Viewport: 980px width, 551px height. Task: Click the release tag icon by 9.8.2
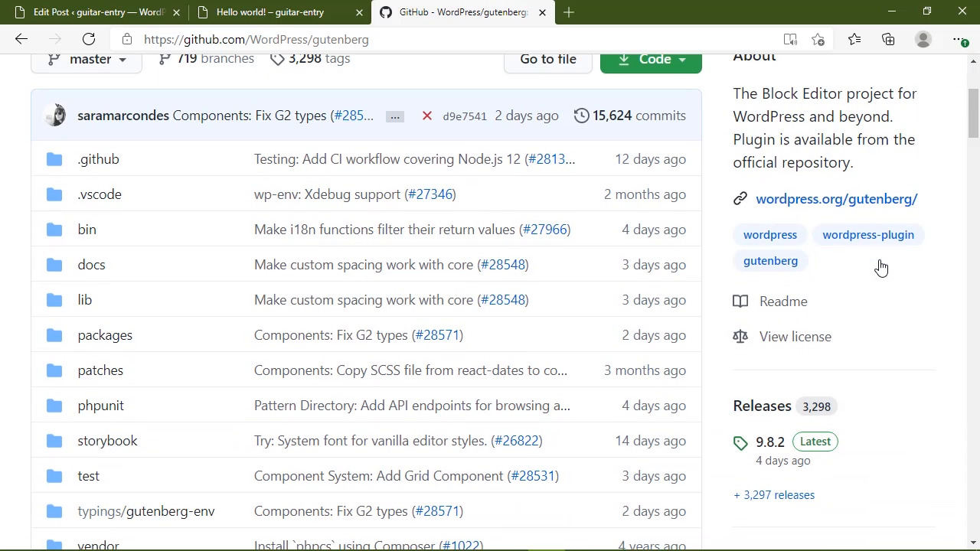tap(740, 443)
